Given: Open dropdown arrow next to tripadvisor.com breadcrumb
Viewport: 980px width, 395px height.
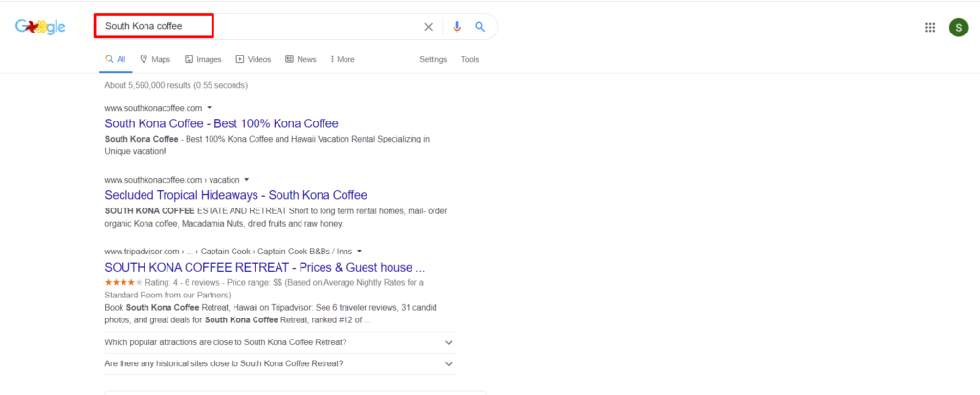Looking at the screenshot, I should (359, 252).
